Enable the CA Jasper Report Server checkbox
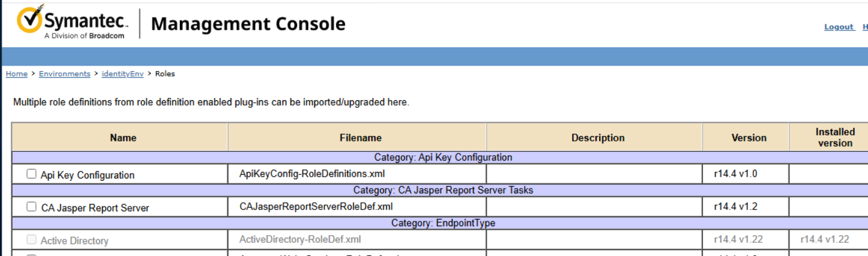This screenshot has height=256, width=868. [x=32, y=207]
